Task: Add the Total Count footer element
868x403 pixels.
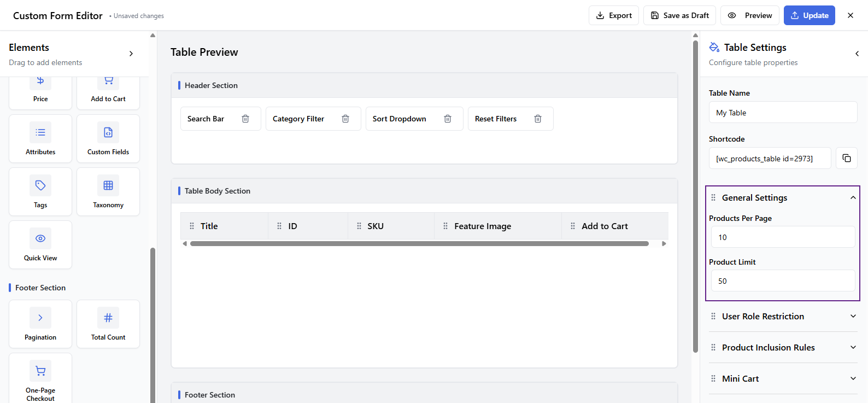Action: pos(108,324)
